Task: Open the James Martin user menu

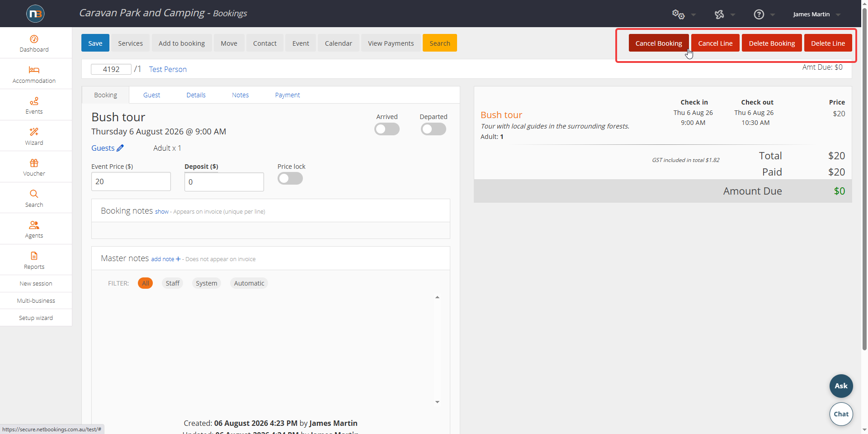Action: click(816, 14)
